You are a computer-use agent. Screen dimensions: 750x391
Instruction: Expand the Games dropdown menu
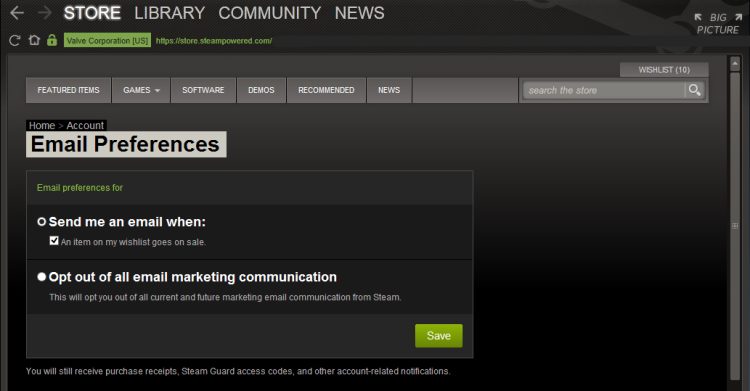[x=141, y=90]
